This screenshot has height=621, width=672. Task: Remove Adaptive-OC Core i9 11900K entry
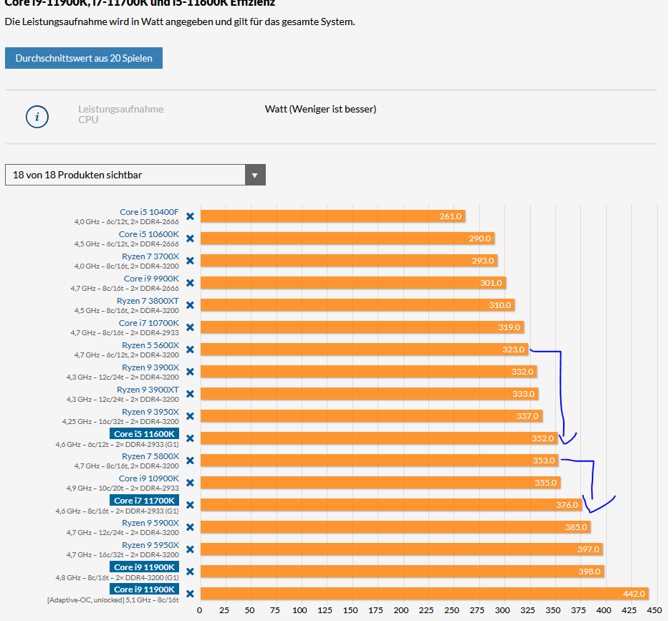click(190, 594)
